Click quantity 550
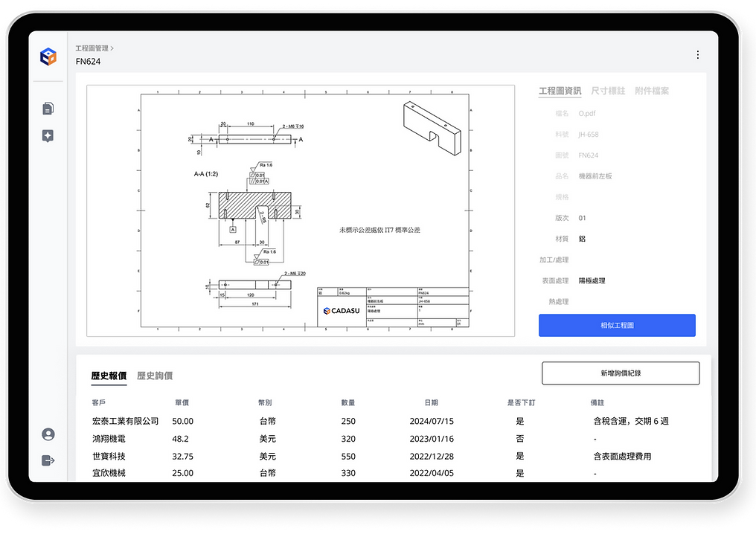Screen dimensions: 756x534 pos(348,456)
